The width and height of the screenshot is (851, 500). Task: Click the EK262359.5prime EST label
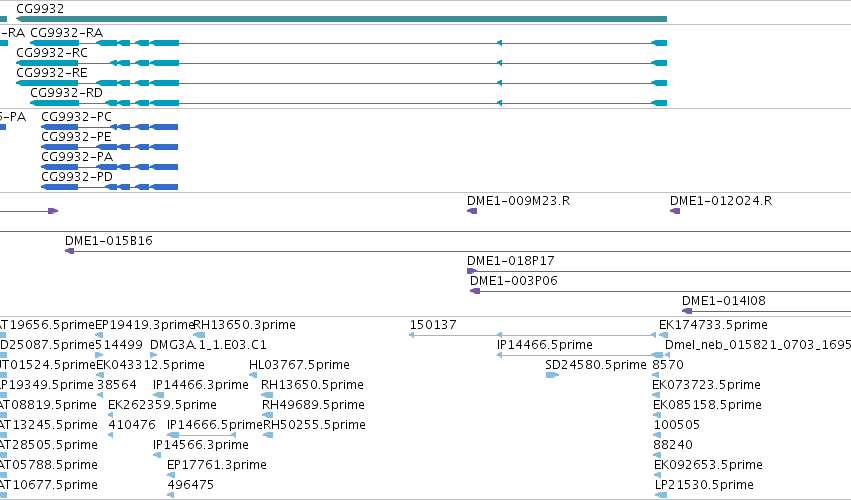162,406
